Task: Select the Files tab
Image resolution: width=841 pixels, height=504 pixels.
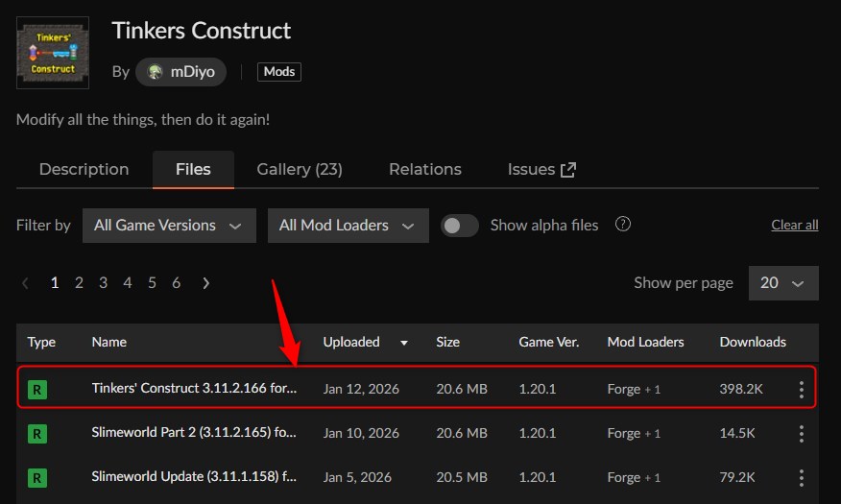Action: coord(193,169)
